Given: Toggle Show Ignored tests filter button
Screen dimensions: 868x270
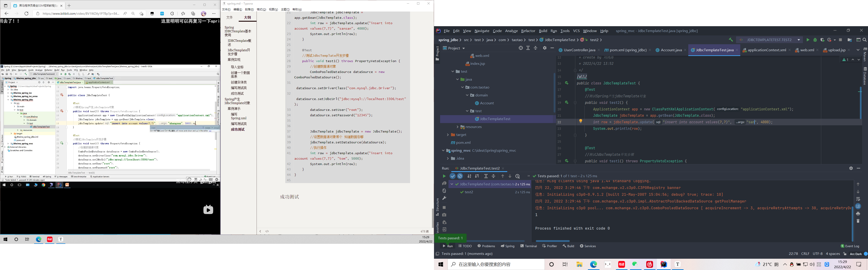Looking at the screenshot, I should point(460,176).
